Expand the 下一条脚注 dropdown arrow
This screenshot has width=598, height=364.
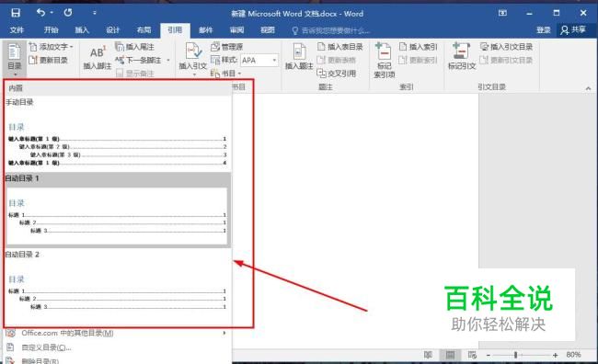167,61
